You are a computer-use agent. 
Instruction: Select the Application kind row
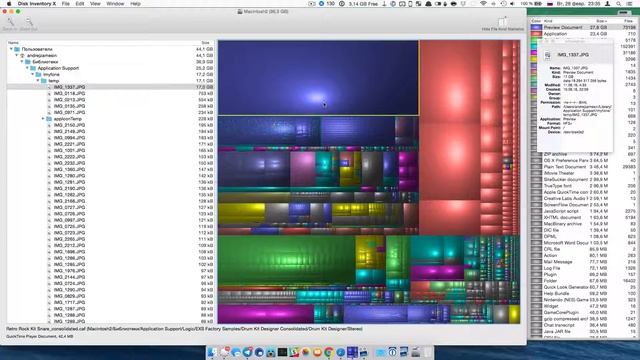[x=584, y=34]
